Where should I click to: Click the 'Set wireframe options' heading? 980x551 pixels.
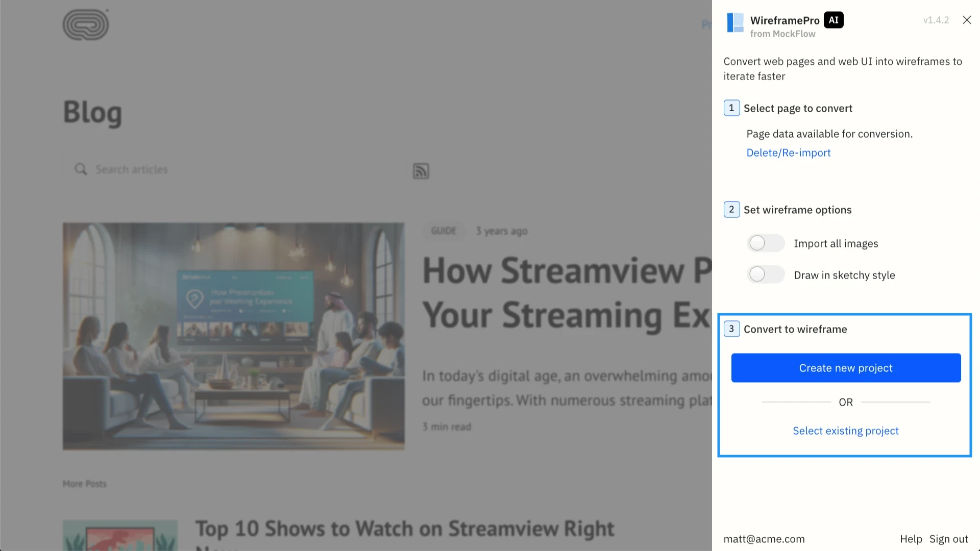point(797,210)
